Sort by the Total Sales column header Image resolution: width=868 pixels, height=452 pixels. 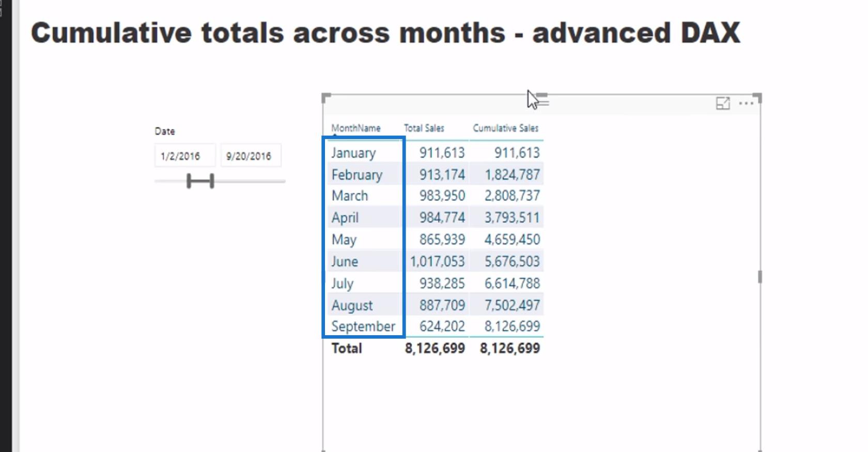(x=424, y=128)
